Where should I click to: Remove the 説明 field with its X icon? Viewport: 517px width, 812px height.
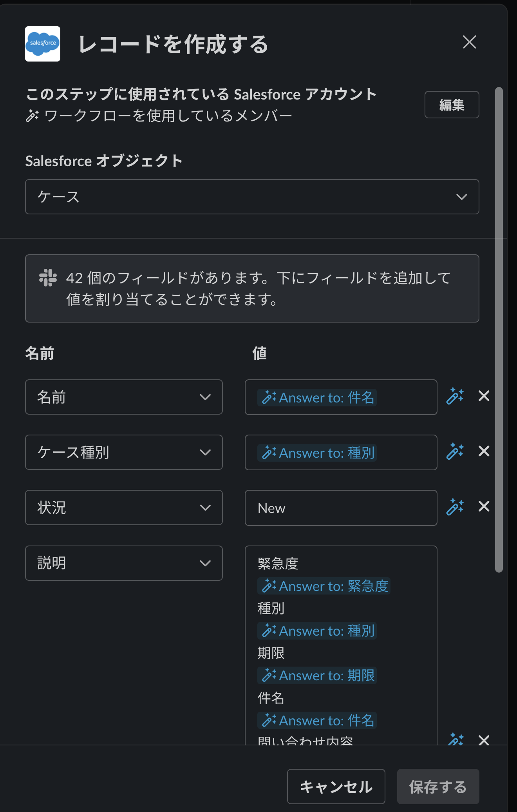tap(484, 741)
